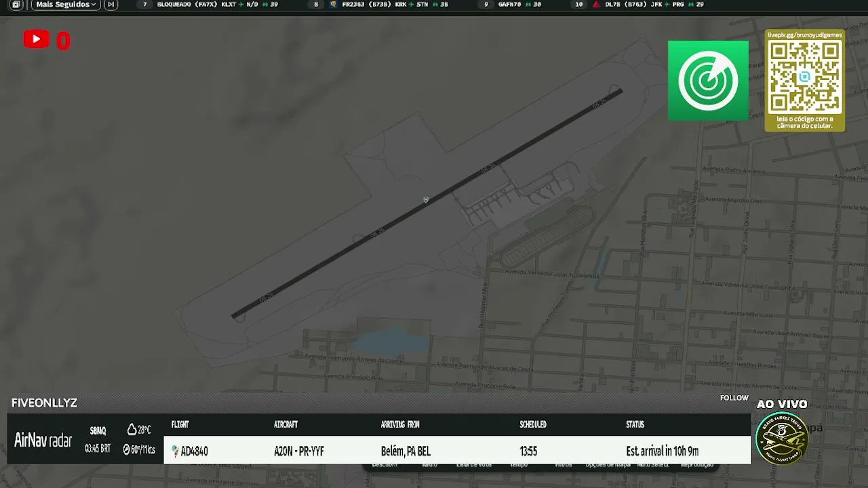Click the weather cloud icon showing 28°C

tap(132, 430)
